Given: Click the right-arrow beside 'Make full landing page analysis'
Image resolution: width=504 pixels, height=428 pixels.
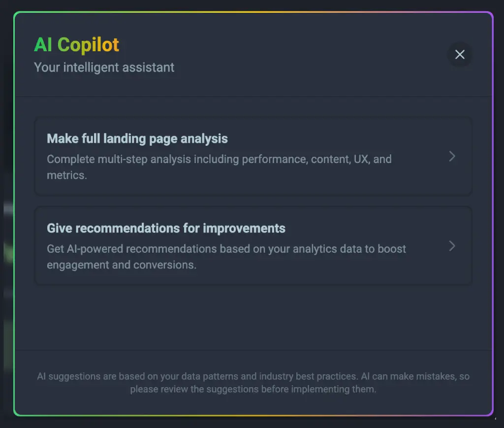Looking at the screenshot, I should (452, 156).
